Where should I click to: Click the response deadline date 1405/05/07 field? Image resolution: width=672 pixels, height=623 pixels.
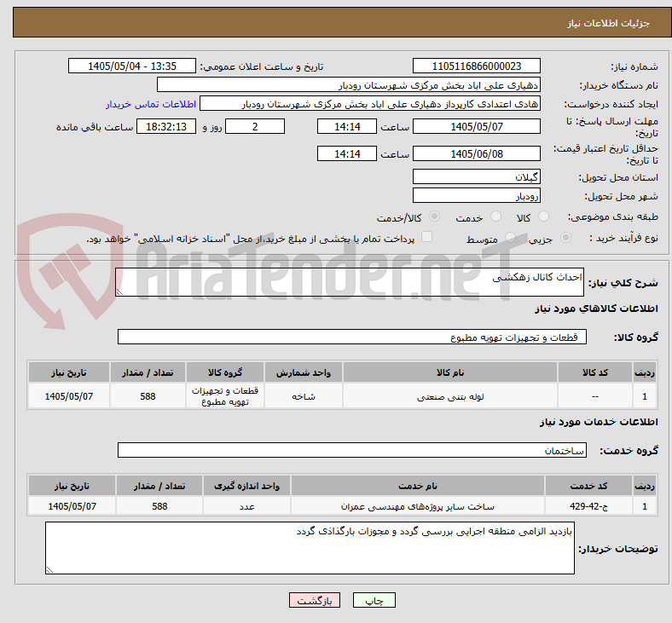click(x=477, y=126)
